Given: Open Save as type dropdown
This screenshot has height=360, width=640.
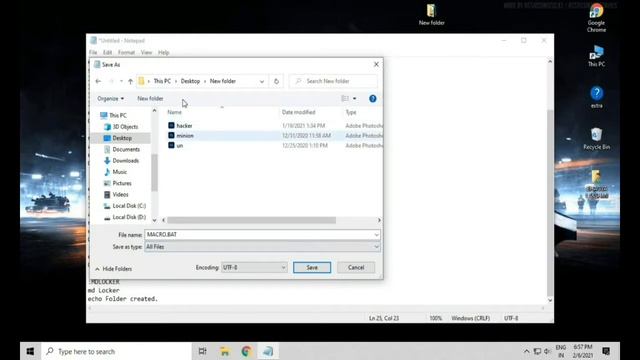Looking at the screenshot, I should 376,247.
